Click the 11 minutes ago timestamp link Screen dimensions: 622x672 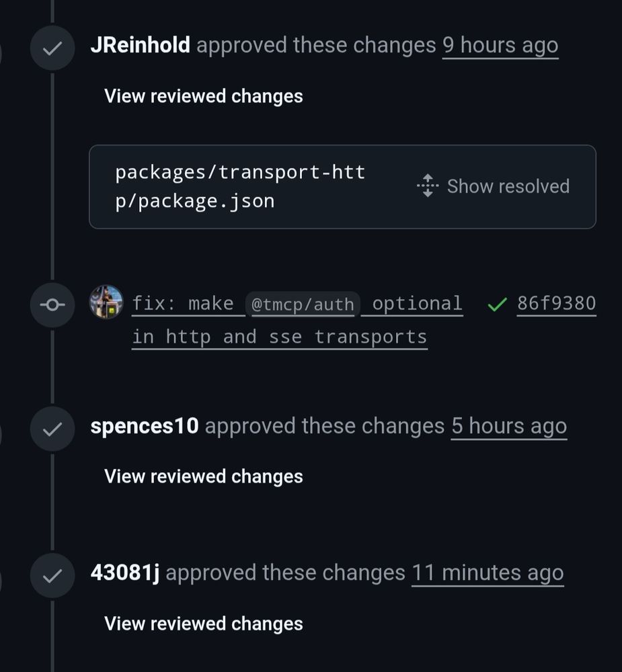point(488,573)
